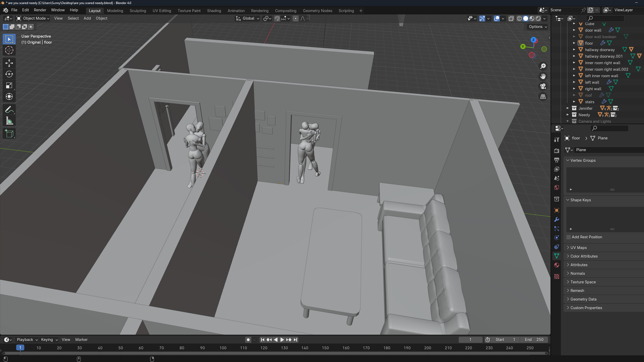The height and width of the screenshot is (362, 644).
Task: Click the End frame value slider
Action: pyautogui.click(x=534, y=340)
